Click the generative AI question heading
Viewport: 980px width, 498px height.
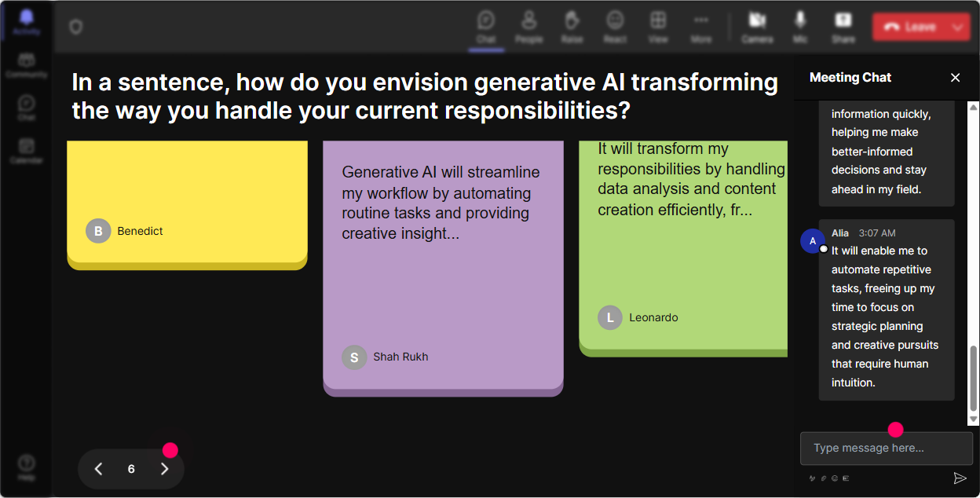pos(425,96)
